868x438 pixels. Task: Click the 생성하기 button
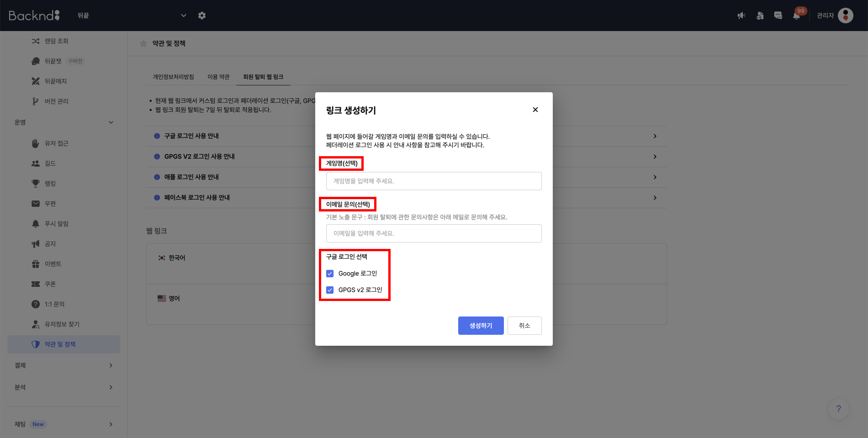tap(481, 326)
